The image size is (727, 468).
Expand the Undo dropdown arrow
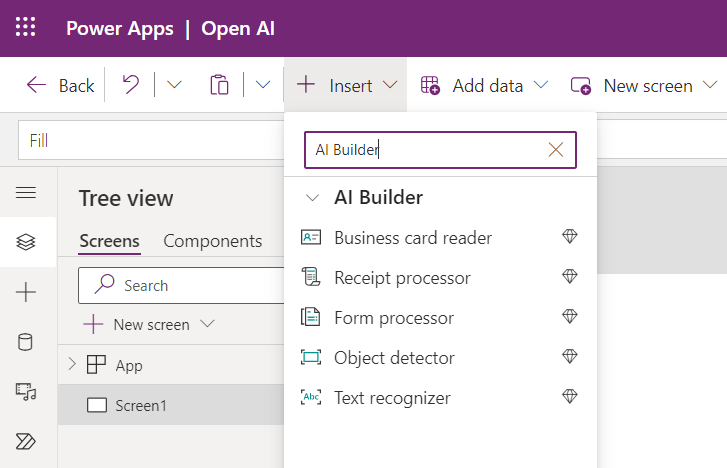coord(174,85)
